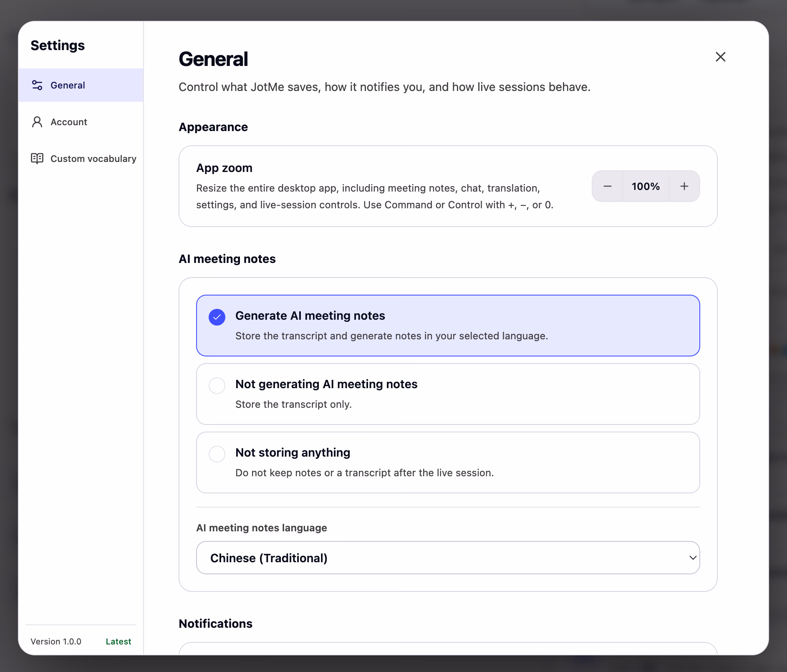Close the Settings dialog
787x672 pixels.
pos(721,57)
